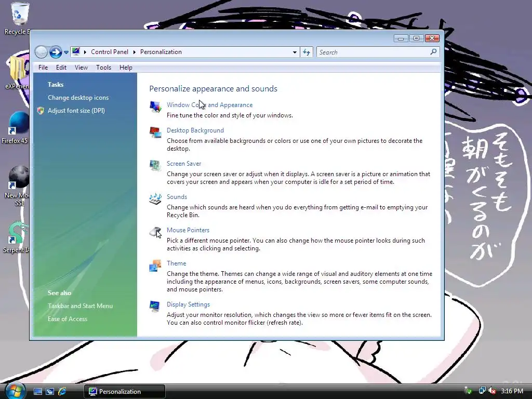This screenshot has width=532, height=399.
Task: Click Switch between windows quick launch icon
Action: 50,392
